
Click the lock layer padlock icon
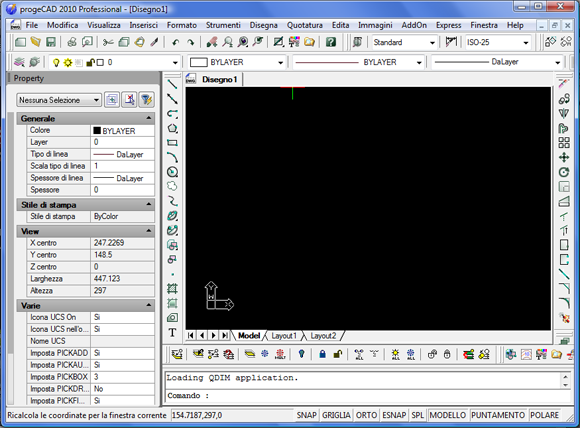[x=322, y=354]
